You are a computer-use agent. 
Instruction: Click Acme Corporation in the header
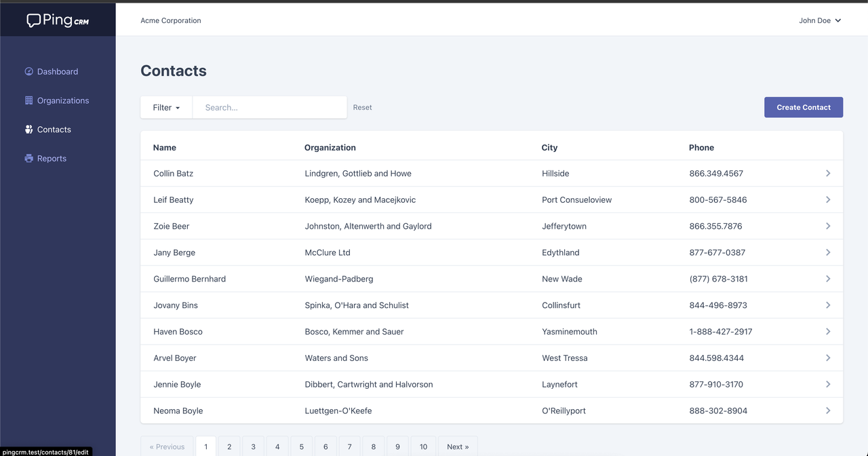pyautogui.click(x=171, y=20)
